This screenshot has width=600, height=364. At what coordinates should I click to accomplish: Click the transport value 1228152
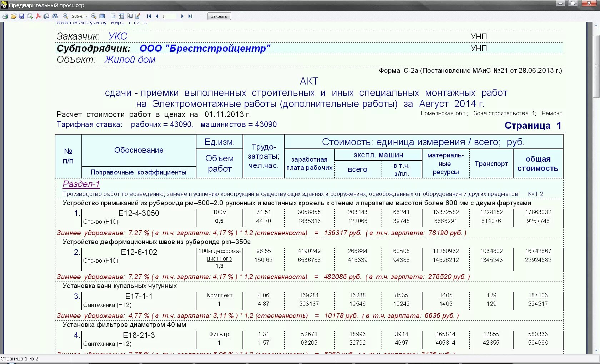coord(491,212)
